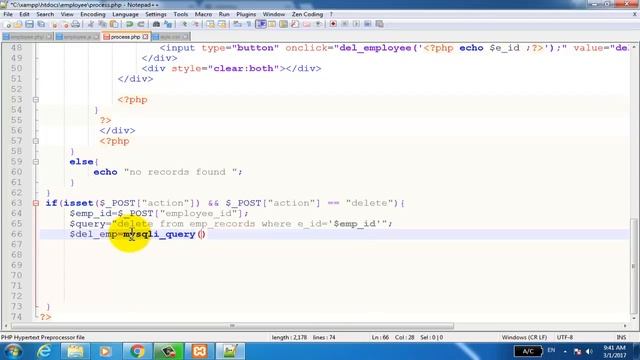640x360 pixels.
Task: Collapse the red fold marker at line 63
Action: 36,203
